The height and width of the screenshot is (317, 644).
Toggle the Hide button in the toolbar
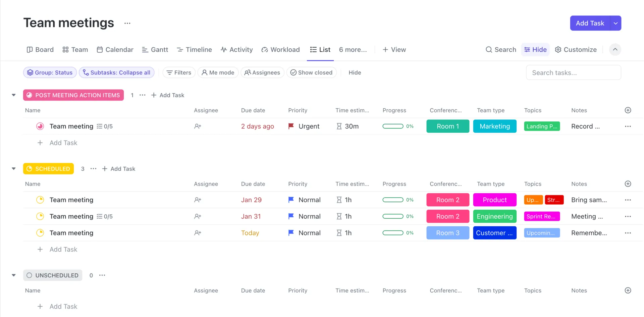(x=535, y=50)
